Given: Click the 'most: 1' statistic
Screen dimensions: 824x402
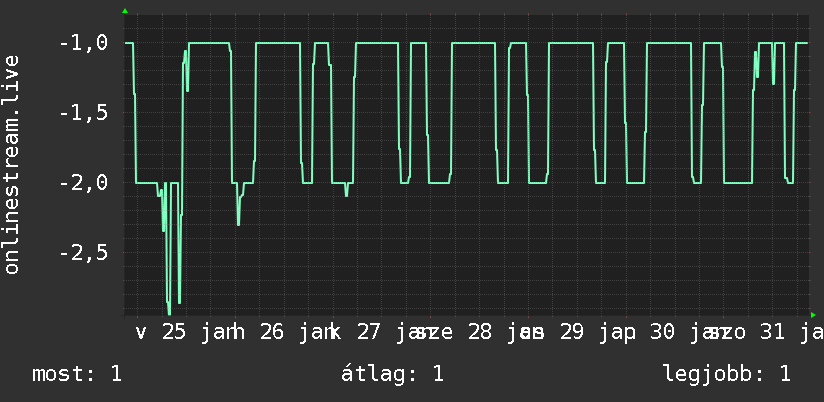Looking at the screenshot, I should [77, 374].
